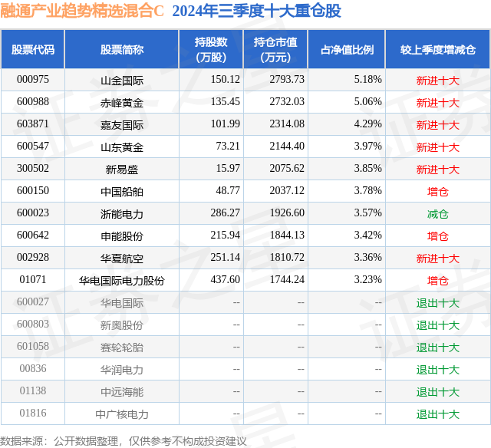
Task: Click 新进十大 in the 华夏航空 row
Action: click(438, 259)
